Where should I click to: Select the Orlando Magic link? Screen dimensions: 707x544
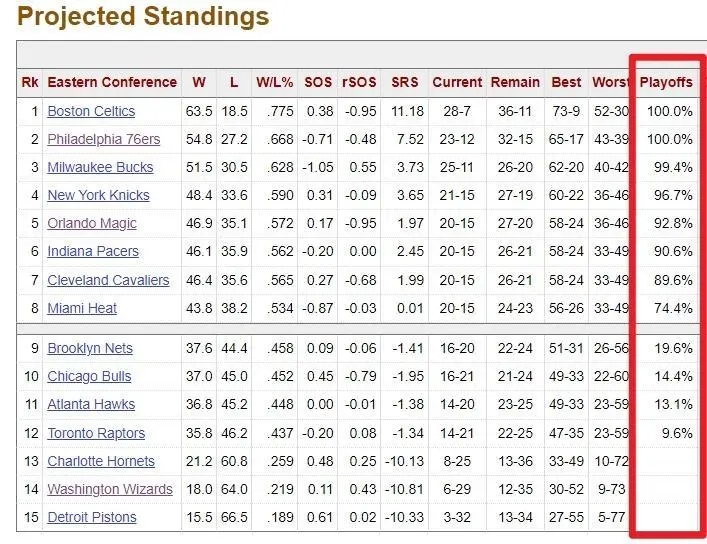coord(92,223)
